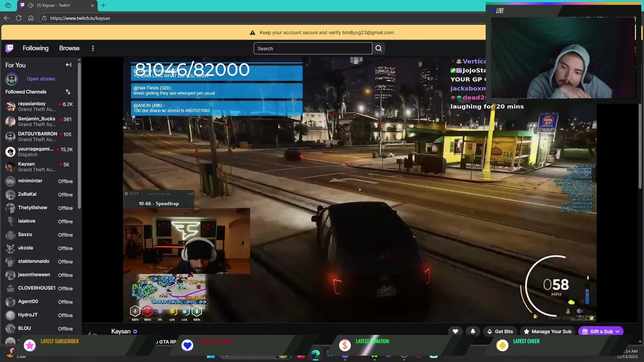Image resolution: width=644 pixels, height=362 pixels.
Task: Open CLOVERHOUSE1 offline channel
Action: (39, 288)
